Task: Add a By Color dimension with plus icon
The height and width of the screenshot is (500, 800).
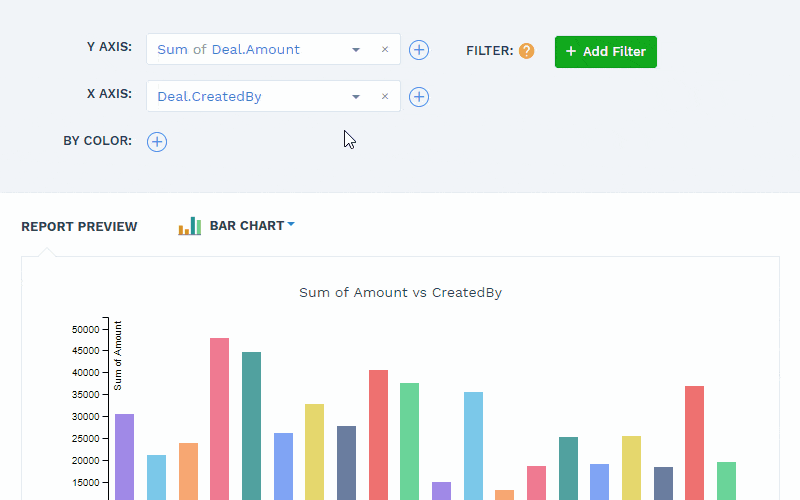Action: (x=157, y=142)
